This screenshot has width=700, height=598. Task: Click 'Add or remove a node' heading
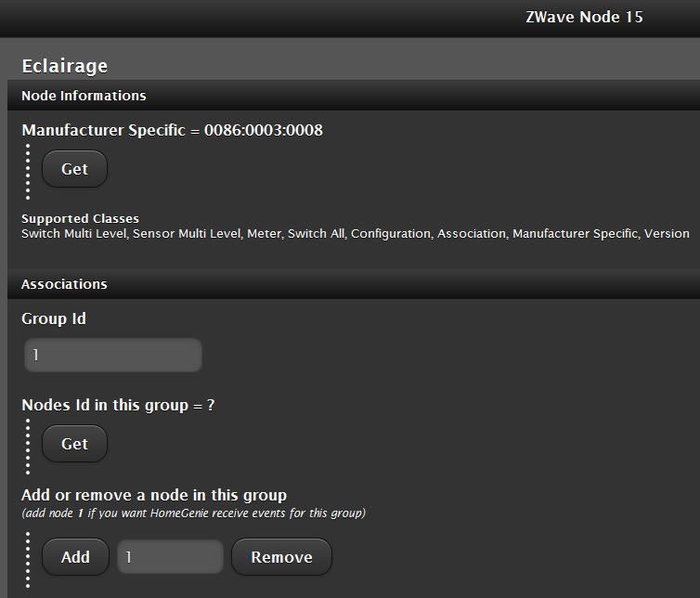pos(154,495)
